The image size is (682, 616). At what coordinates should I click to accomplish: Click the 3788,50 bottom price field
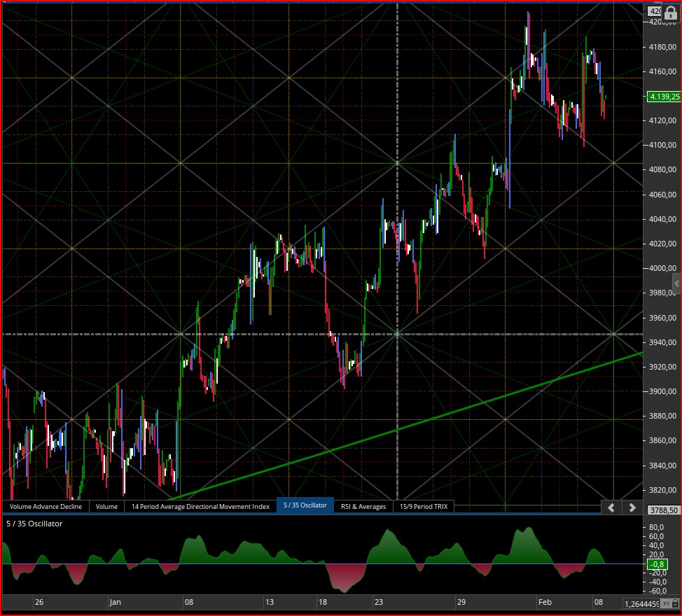click(x=663, y=510)
